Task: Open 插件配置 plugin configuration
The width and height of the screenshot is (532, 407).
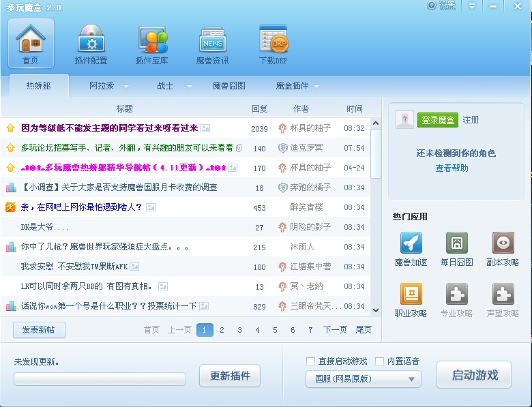Action: [91, 44]
